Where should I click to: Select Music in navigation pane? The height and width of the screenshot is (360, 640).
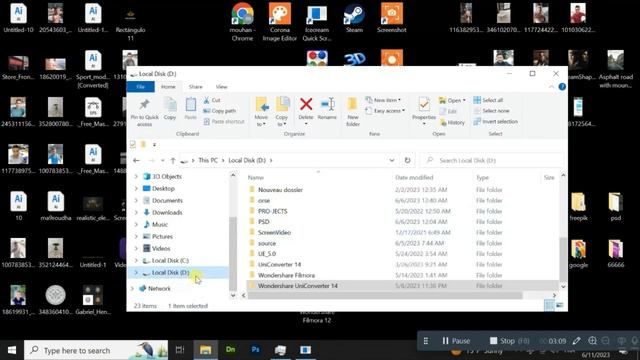160,224
